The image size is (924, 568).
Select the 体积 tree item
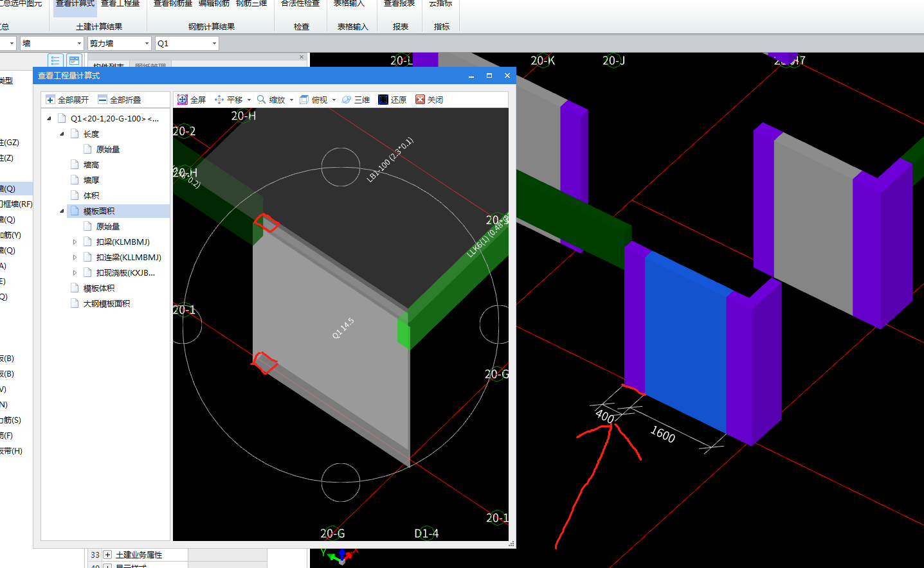coord(91,195)
